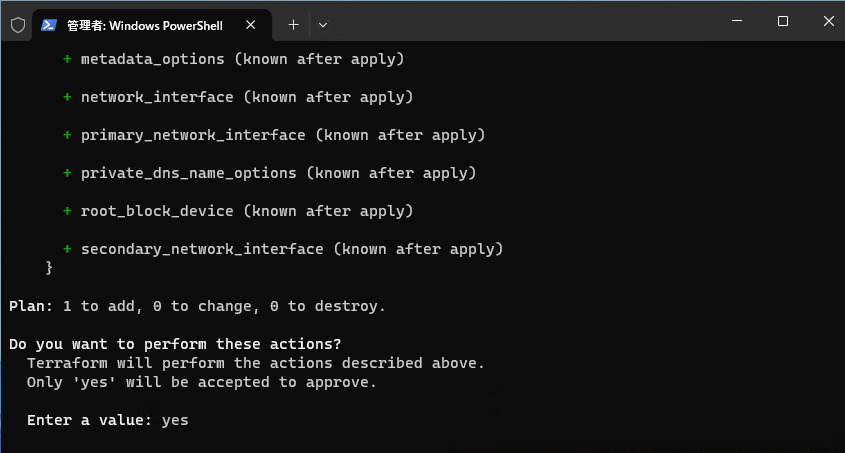The image size is (845, 453).
Task: Close the Windows PowerShell tab
Action: click(253, 24)
